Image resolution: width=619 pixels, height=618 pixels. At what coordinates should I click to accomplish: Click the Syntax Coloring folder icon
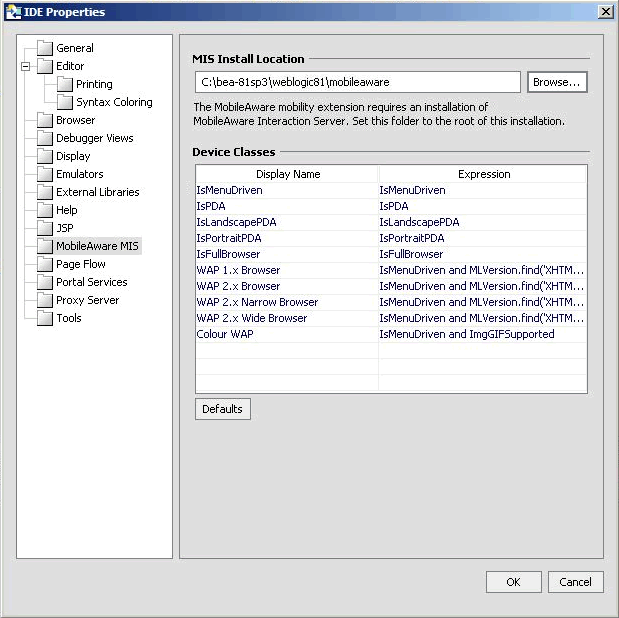65,102
